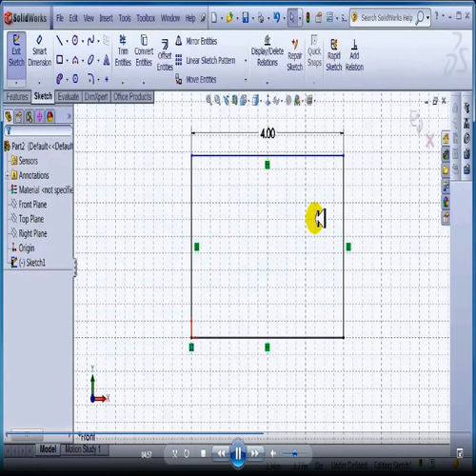This screenshot has width=476, height=476.
Task: Open the Circle tool dropdown arrow
Action: (83, 41)
